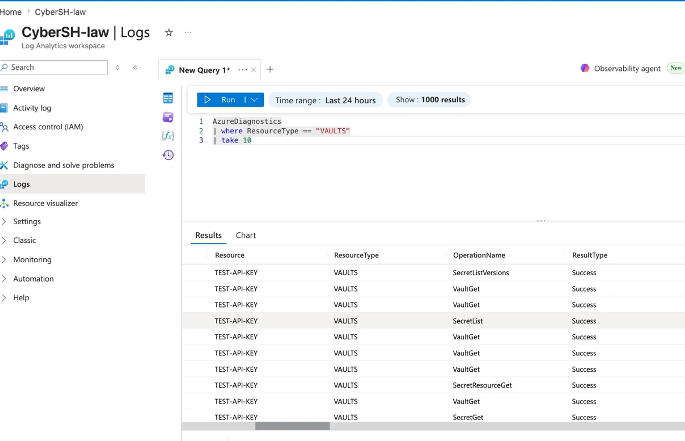The image size is (685, 441).
Task: Switch to the Results tab
Action: click(x=208, y=235)
